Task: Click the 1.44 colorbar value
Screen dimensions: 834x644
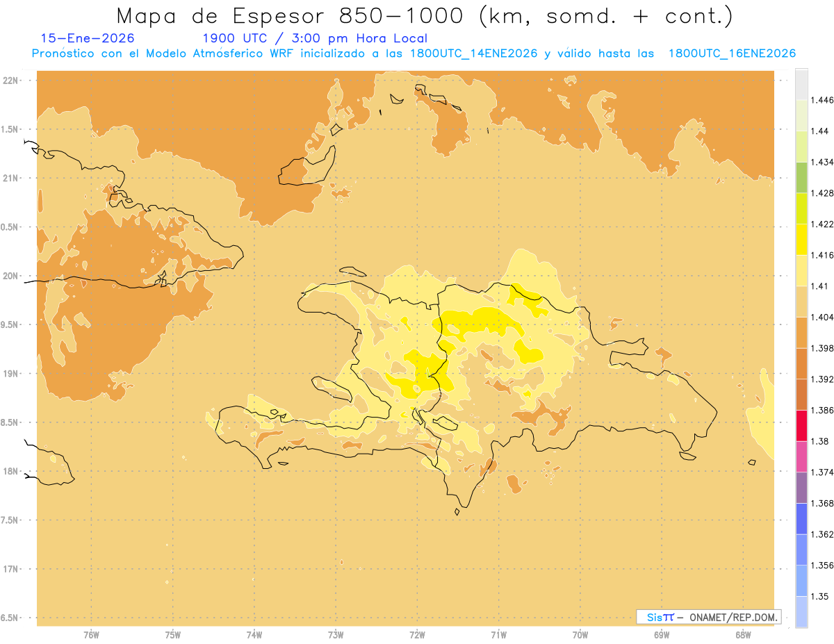Action: point(819,131)
